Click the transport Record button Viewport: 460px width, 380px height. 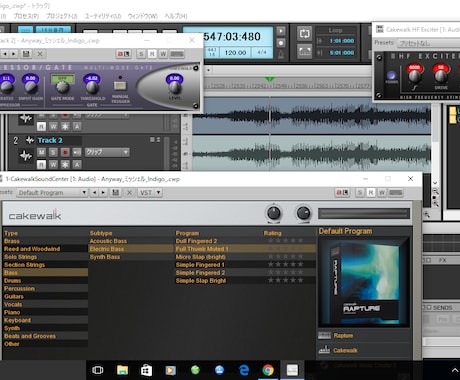pos(281,43)
